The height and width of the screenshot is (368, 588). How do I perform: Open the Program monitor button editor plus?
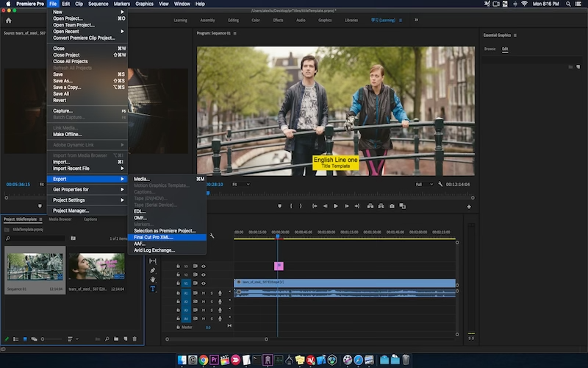(x=469, y=207)
